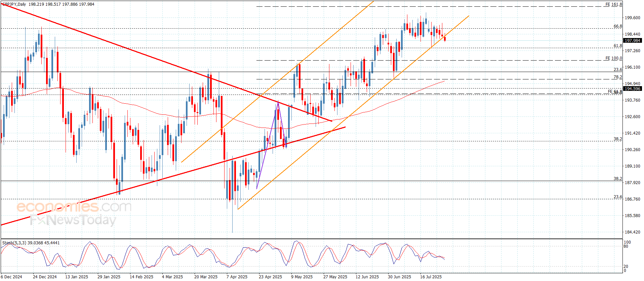This screenshot has width=644, height=281.
Task: Click the 6 Dec 2024 date label
Action: coord(11,277)
